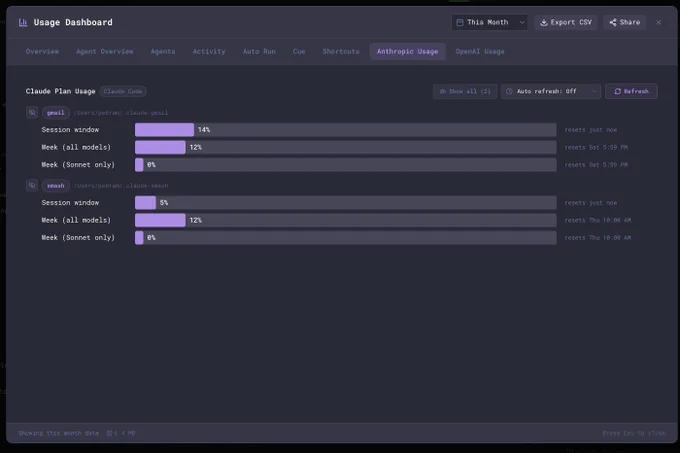Click the smash Week (Sonnet only) label
The width and height of the screenshot is (680, 453).
pyautogui.click(x=78, y=237)
